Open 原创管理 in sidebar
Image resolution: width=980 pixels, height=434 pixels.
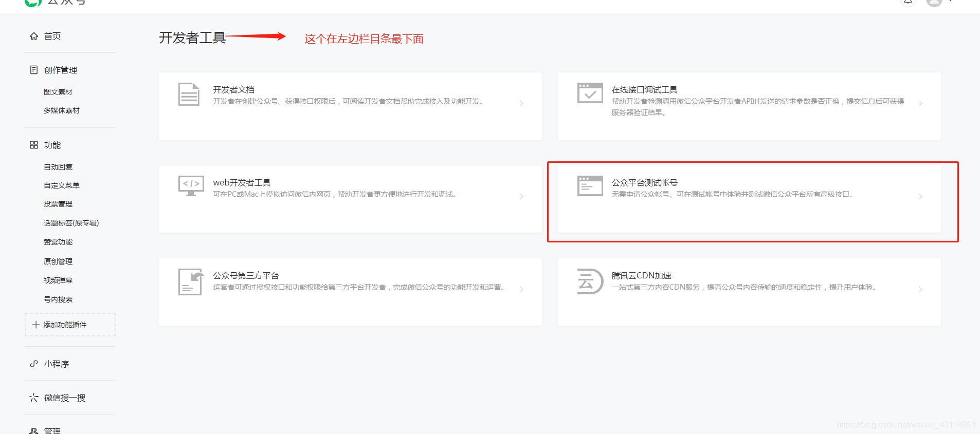pos(58,261)
